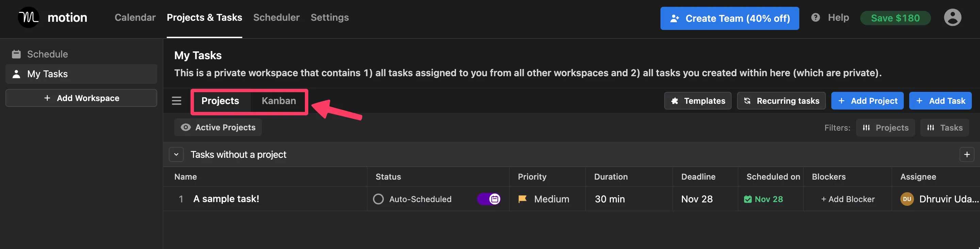Collapse the Tasks without a project section
The width and height of the screenshot is (980, 249).
(176, 155)
